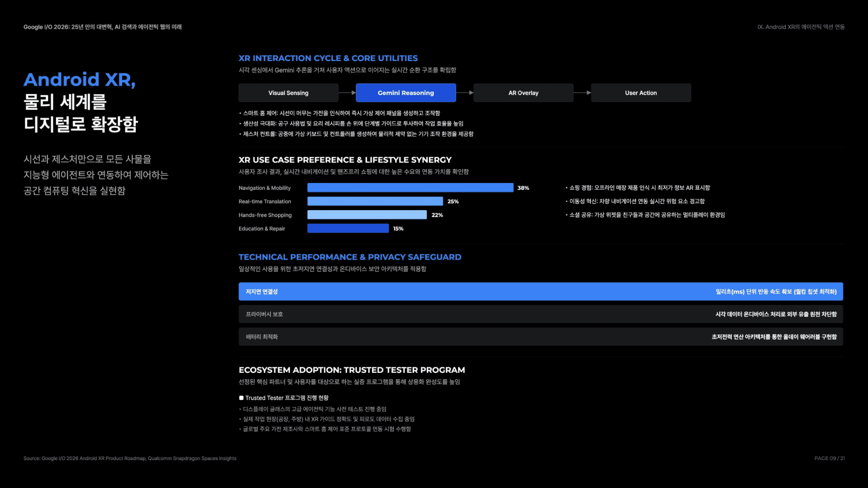Click the TECHNICAL PERFORMANCE & PRIVACY SAFEGUARD heading
Image resolution: width=868 pixels, height=488 pixels.
[350, 257]
